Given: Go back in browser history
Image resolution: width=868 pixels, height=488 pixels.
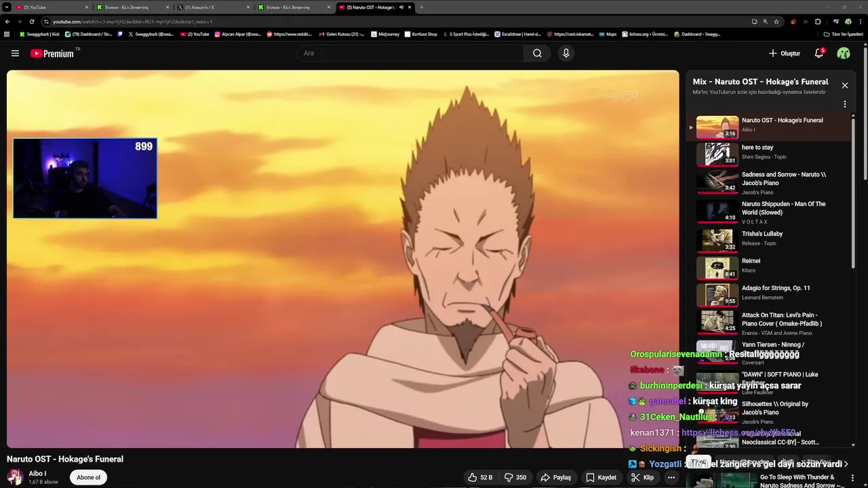Looking at the screenshot, I should [7, 21].
